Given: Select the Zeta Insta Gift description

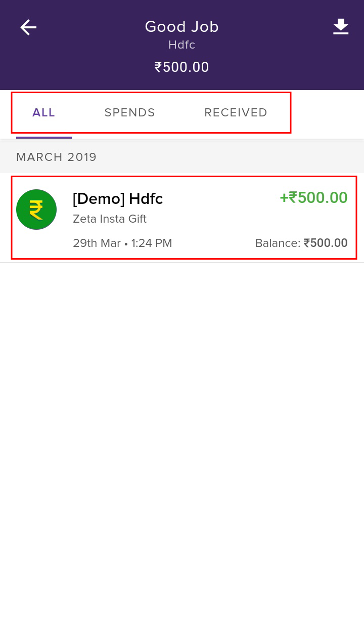Looking at the screenshot, I should (110, 219).
